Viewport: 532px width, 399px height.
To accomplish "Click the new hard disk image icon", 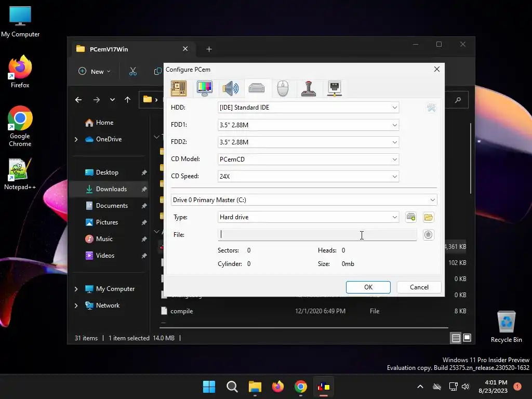I will (411, 217).
